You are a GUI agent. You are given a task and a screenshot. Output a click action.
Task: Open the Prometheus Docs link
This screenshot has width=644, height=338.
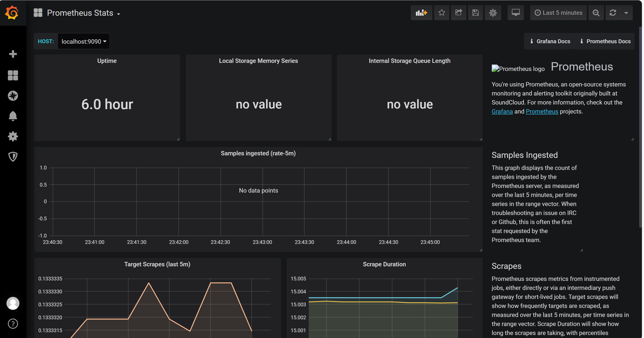point(605,41)
